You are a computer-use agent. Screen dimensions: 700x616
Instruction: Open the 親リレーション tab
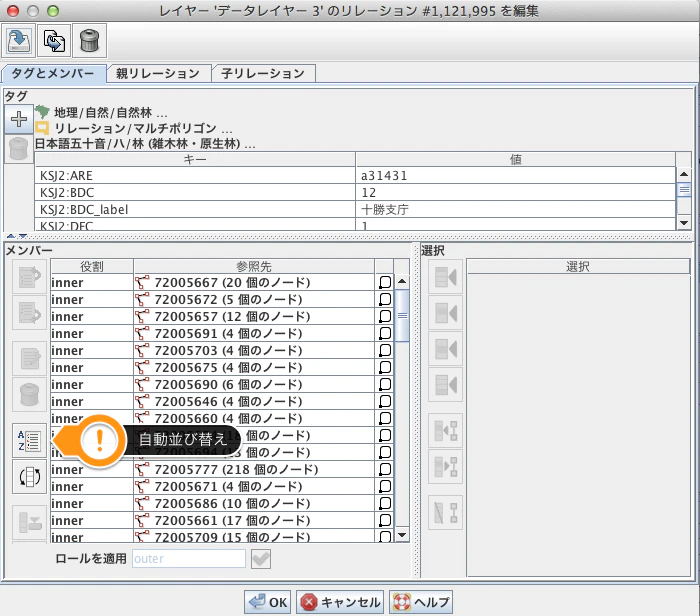click(x=158, y=73)
